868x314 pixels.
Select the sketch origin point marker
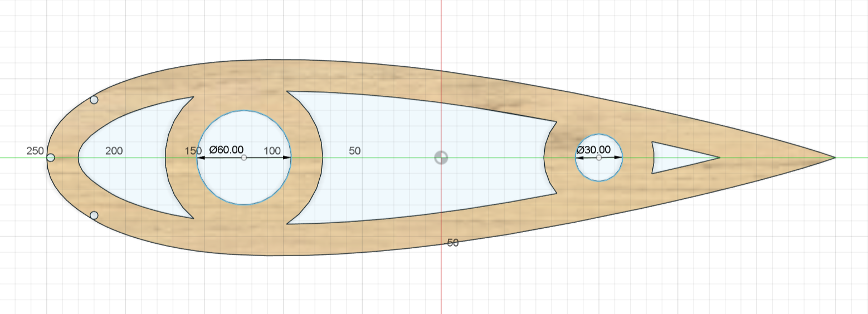(441, 158)
